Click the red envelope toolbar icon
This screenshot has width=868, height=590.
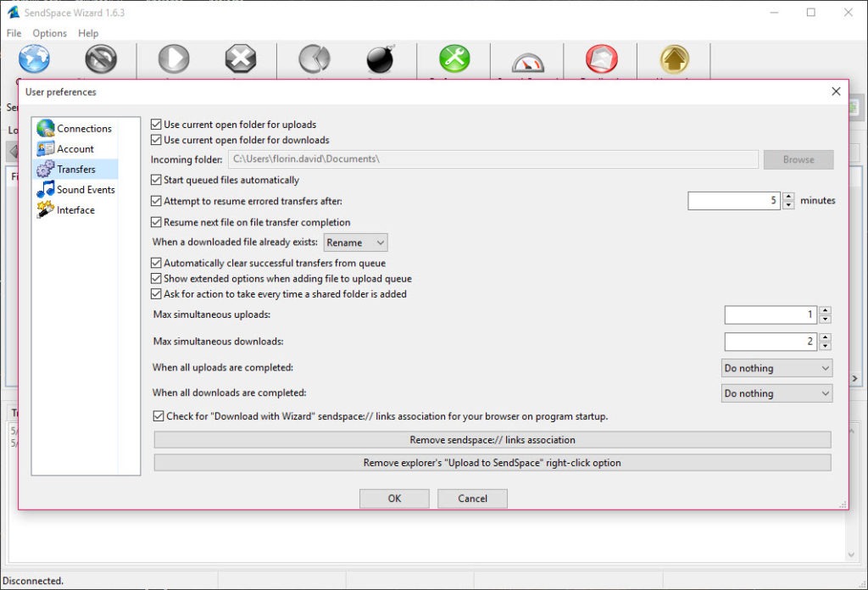[601, 58]
